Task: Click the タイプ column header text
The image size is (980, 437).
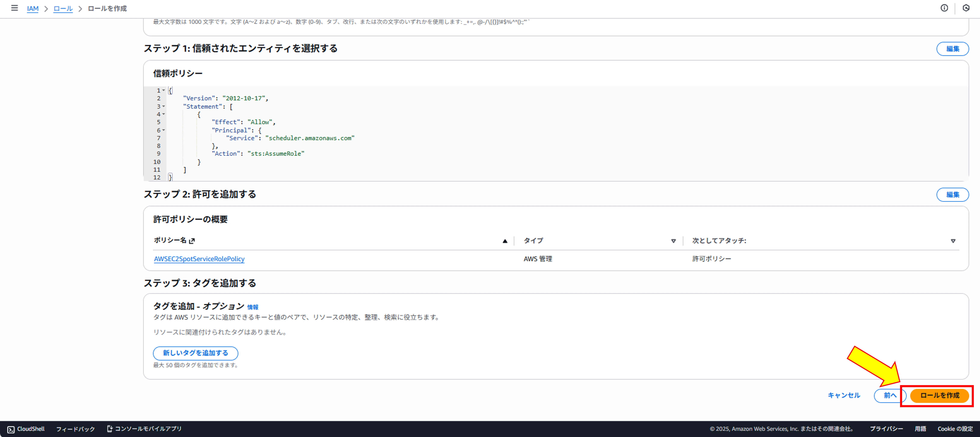Action: click(533, 241)
